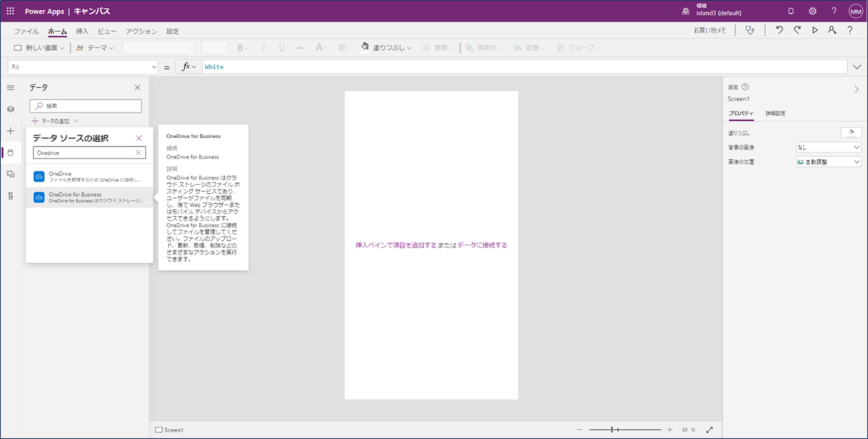Click help question mark in purple header

click(x=834, y=12)
